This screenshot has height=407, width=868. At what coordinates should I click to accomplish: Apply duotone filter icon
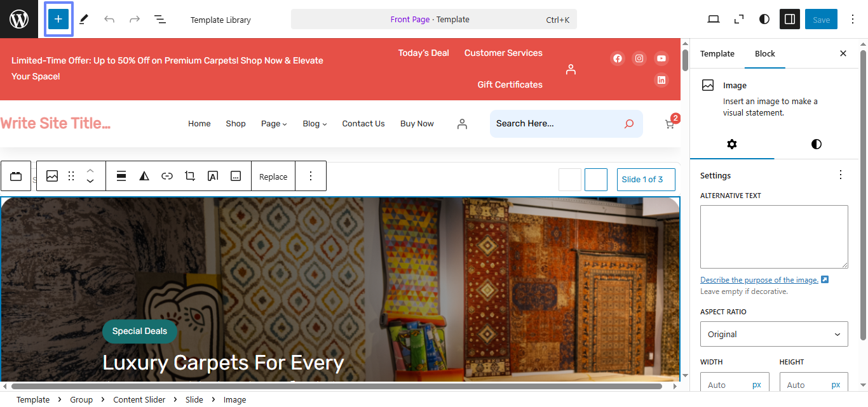point(144,176)
